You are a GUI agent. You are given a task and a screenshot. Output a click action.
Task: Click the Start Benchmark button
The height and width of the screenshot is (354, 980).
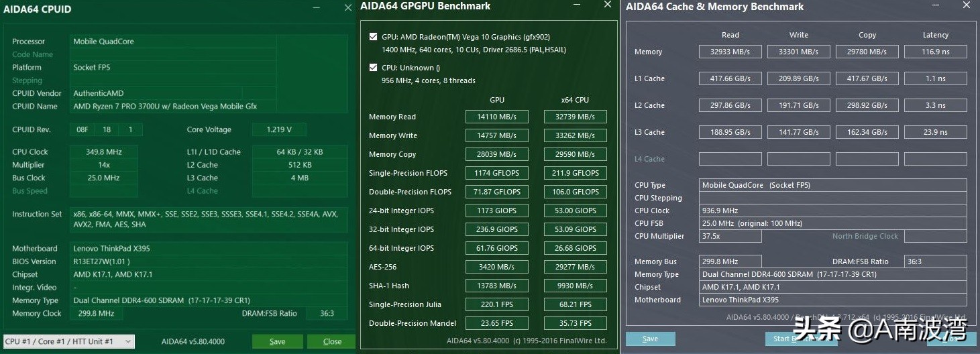tap(801, 339)
